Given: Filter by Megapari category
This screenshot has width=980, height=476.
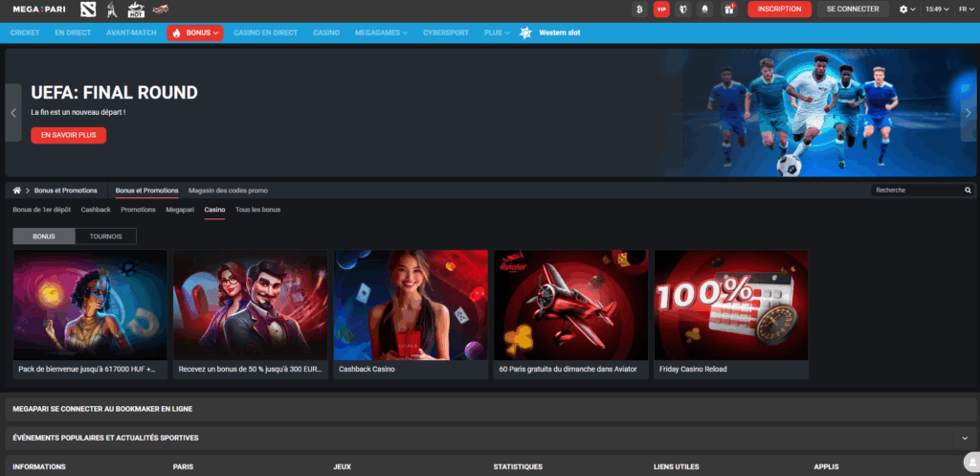Looking at the screenshot, I should pos(180,210).
